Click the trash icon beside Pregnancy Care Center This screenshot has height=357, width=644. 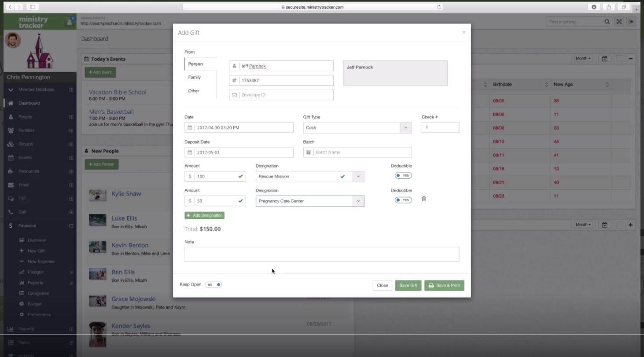tap(424, 199)
